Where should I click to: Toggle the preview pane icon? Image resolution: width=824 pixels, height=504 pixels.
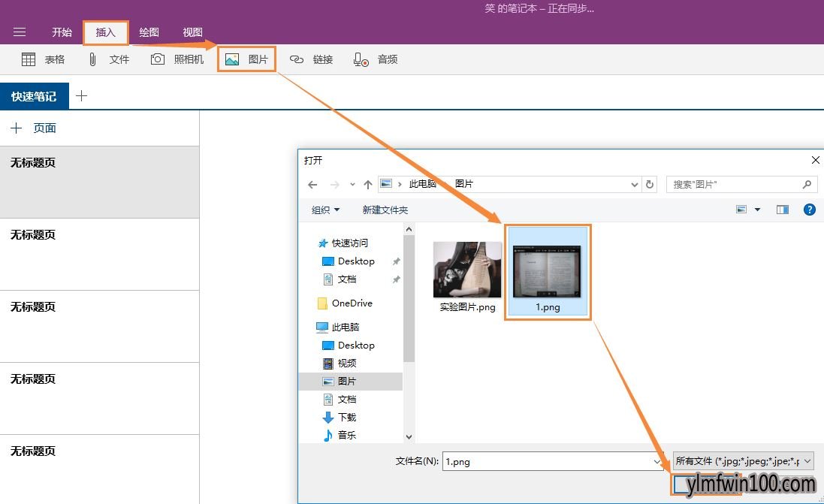pyautogui.click(x=783, y=210)
